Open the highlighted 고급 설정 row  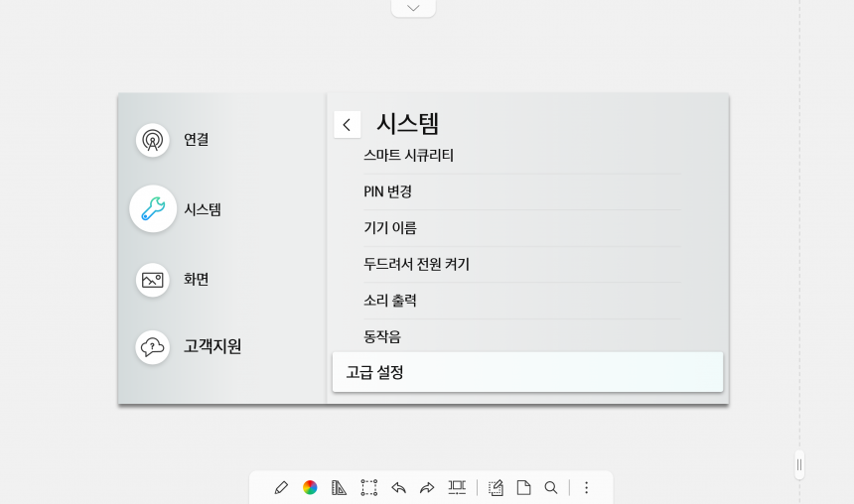click(x=527, y=372)
